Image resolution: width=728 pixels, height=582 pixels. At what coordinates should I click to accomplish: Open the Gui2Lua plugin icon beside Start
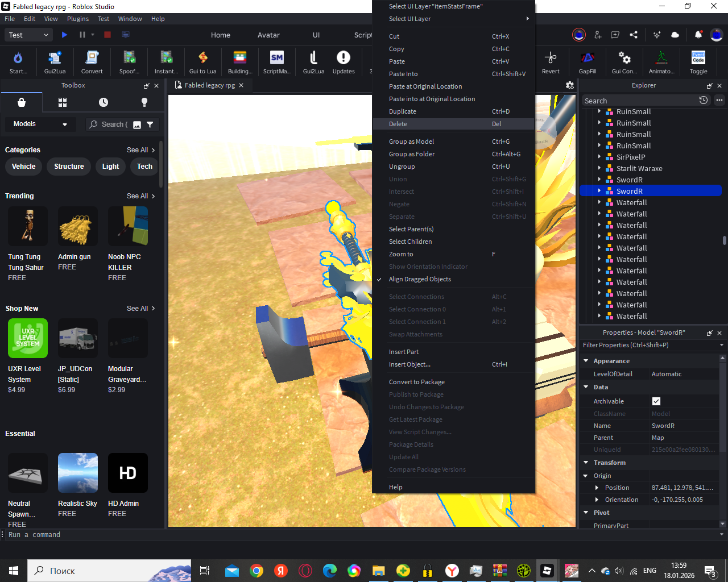[55, 62]
